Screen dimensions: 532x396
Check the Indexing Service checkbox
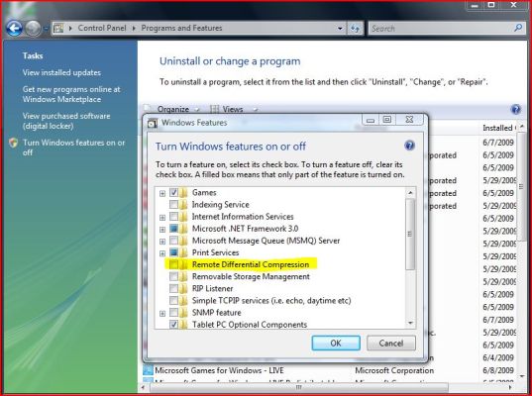pos(173,205)
